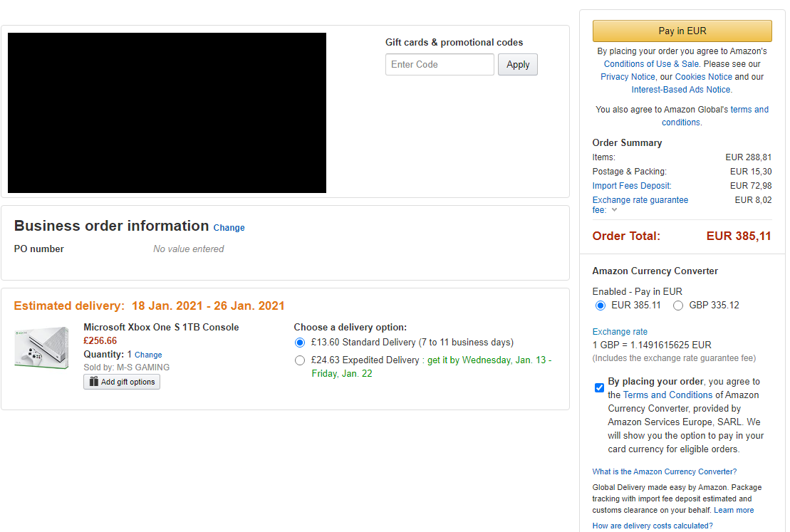Click the Order Total EUR 385,11 amount
Screen dimensions: 790x532
pyautogui.click(x=739, y=236)
